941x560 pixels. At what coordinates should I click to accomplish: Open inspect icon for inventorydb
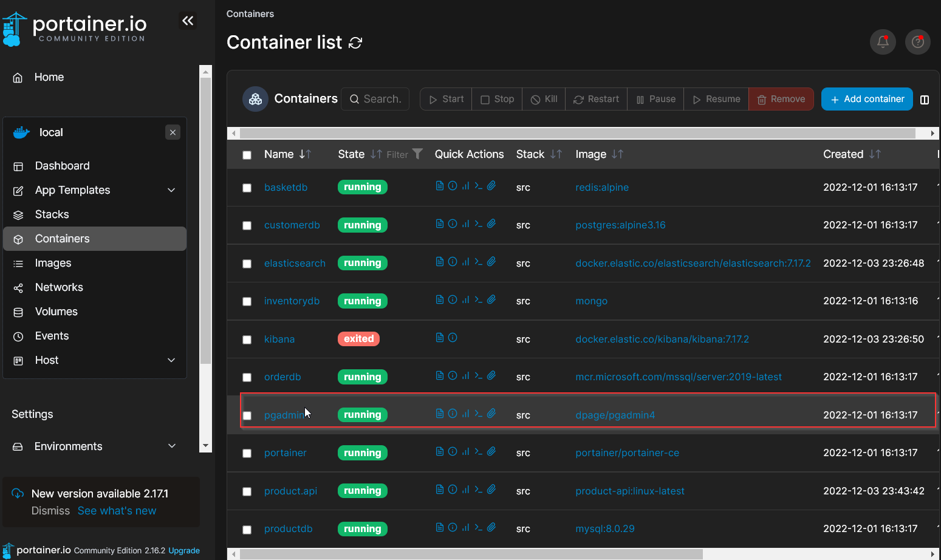453,299
